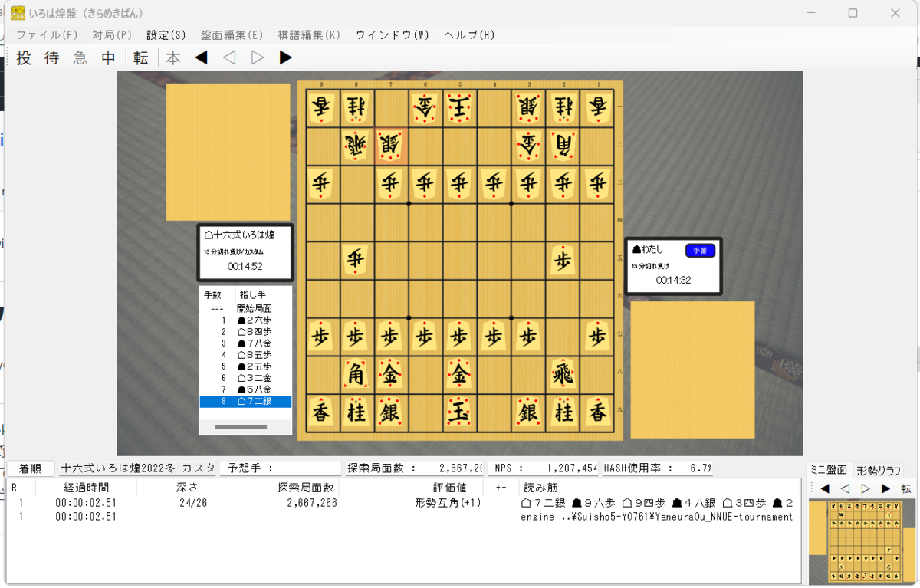Select my lance (香) on square 9九
The image size is (920, 588).
[x=322, y=412]
